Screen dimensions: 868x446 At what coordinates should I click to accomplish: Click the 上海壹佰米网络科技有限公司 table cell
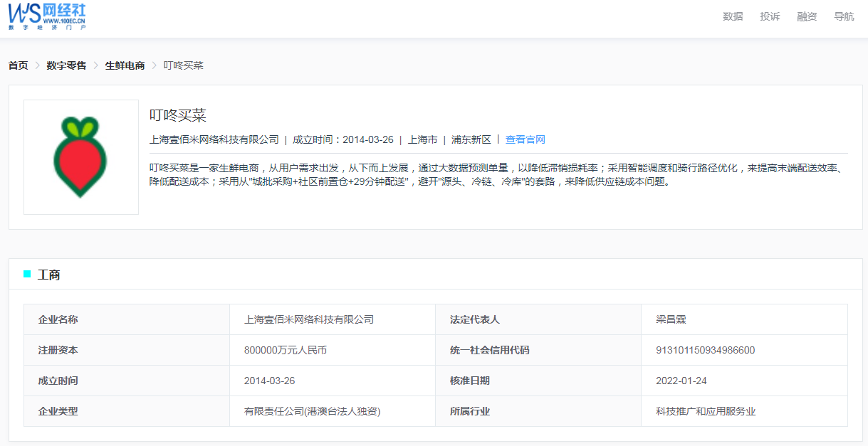tap(308, 319)
